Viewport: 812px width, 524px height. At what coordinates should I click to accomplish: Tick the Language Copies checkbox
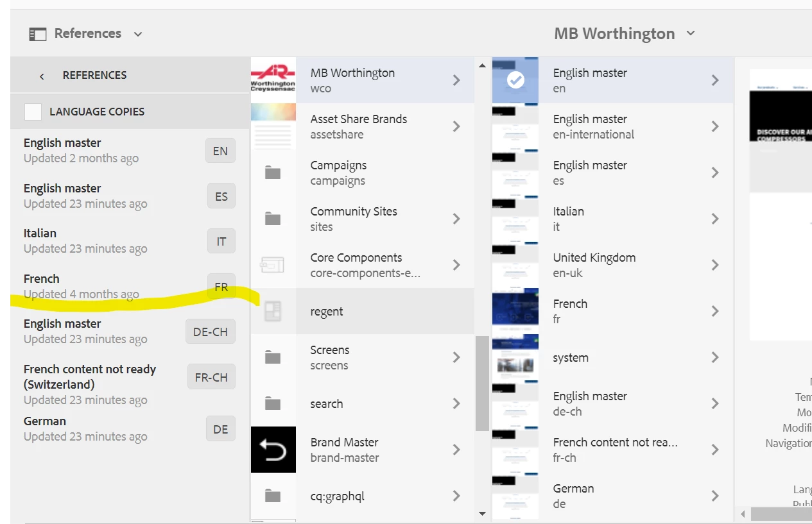[33, 112]
